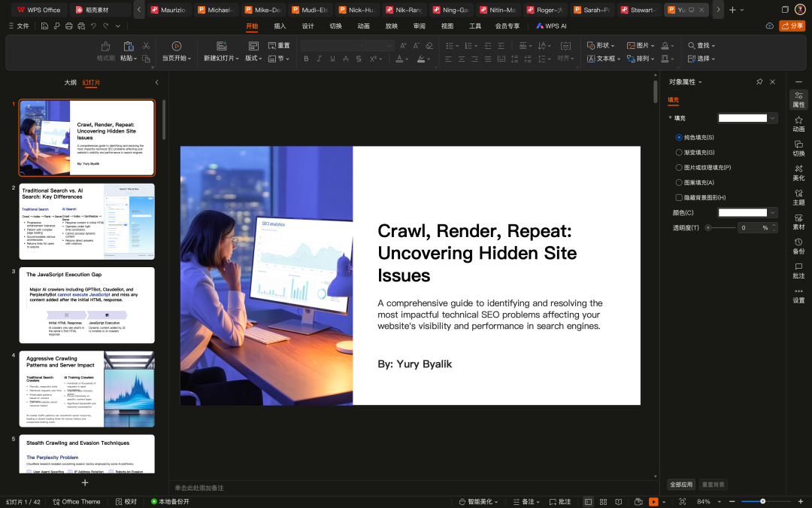Screen dimensions: 812x508
Task: Toggle 备注 notes pane in status bar
Action: (526, 502)
